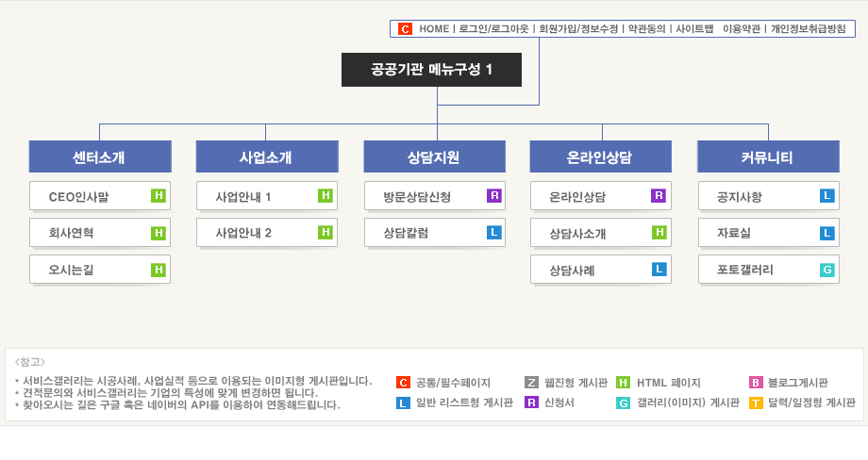Viewport: 868px width, 460px height.
Task: Click the purple R icon on 온라인상담 item
Action: coord(659,196)
